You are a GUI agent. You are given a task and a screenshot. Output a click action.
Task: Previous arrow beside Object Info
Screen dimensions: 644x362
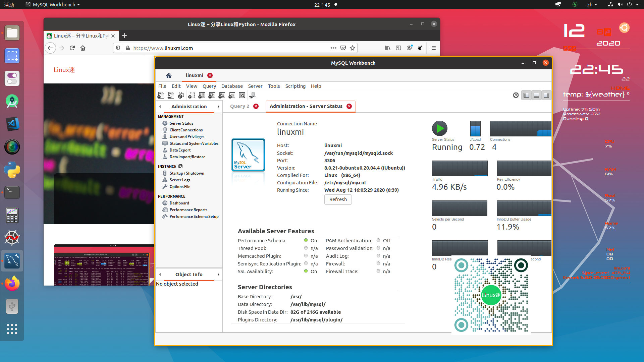(x=160, y=275)
